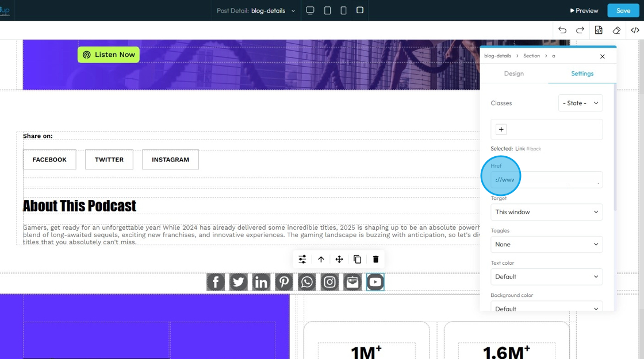Click the INSTAGRAM share button

coord(170,160)
